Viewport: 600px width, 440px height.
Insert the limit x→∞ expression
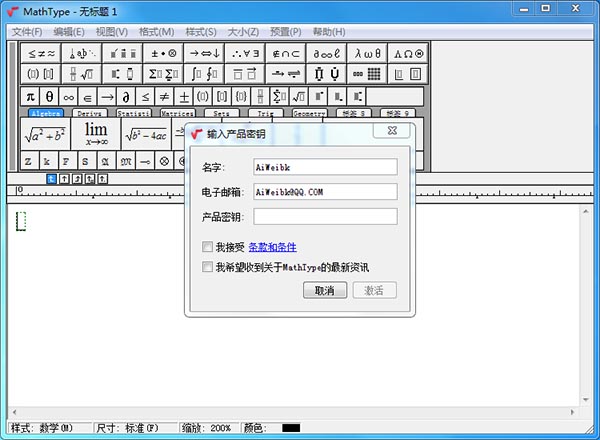tap(96, 133)
